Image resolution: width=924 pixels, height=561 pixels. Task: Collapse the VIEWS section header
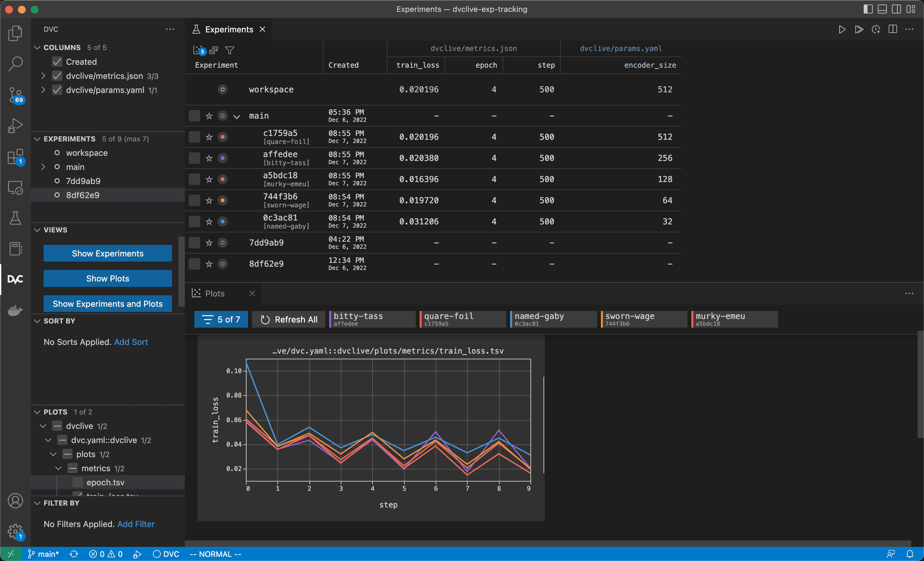[x=56, y=230]
